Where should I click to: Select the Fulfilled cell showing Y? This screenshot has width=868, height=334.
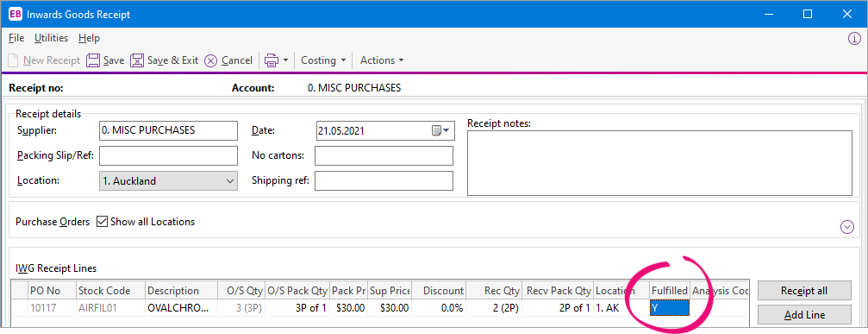coord(670,307)
